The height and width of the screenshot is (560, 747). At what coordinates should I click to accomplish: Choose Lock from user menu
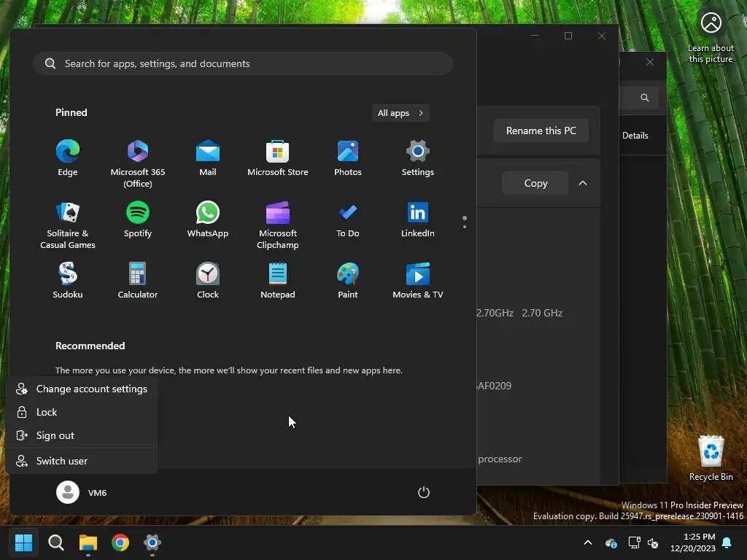(82, 413)
